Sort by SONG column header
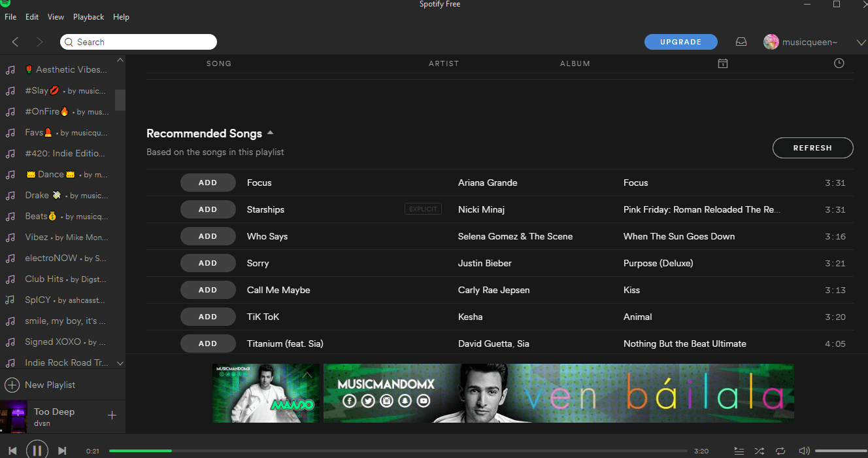868x458 pixels. click(219, 63)
